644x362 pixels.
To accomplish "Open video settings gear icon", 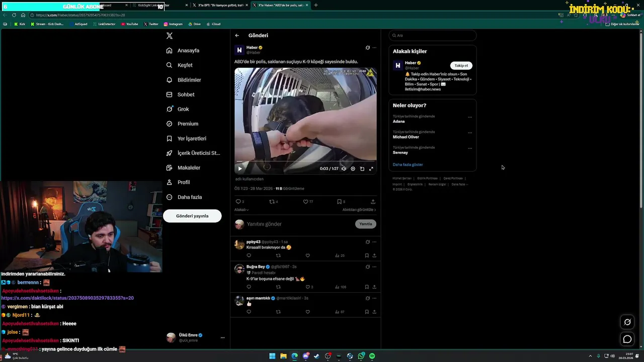I will point(353,169).
